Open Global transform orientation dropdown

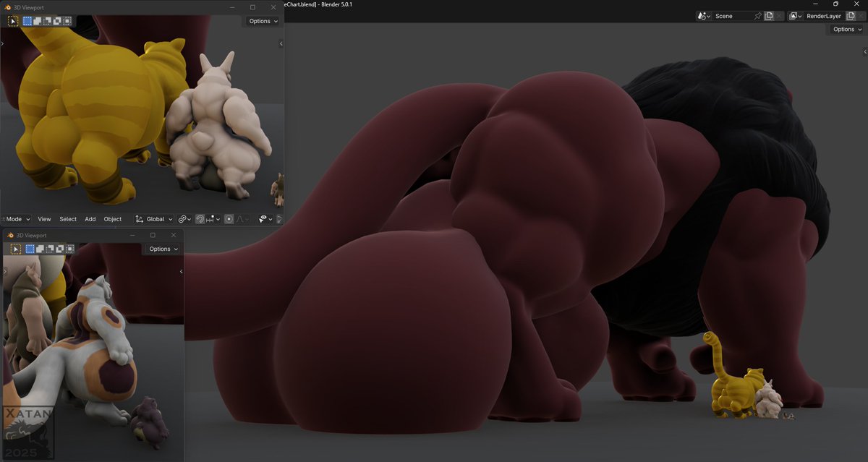(154, 219)
